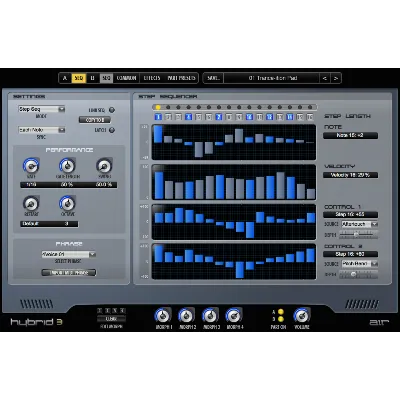Viewport: 400px width, 400px height.
Task: Go to the next preset arrow
Action: click(336, 78)
